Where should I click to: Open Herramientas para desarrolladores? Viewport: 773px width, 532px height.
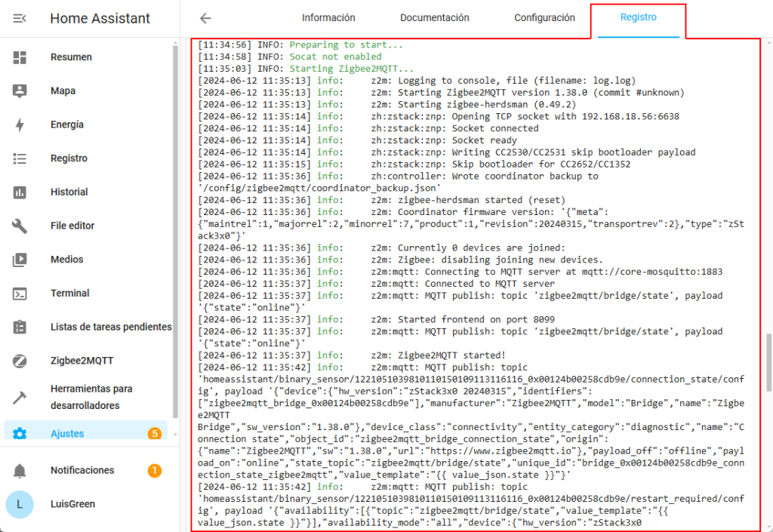(91, 398)
